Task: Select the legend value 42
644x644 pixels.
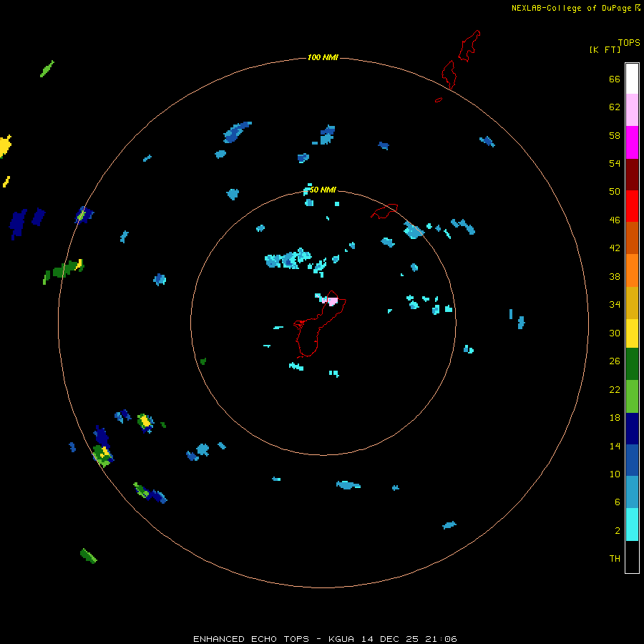Action: click(615, 248)
